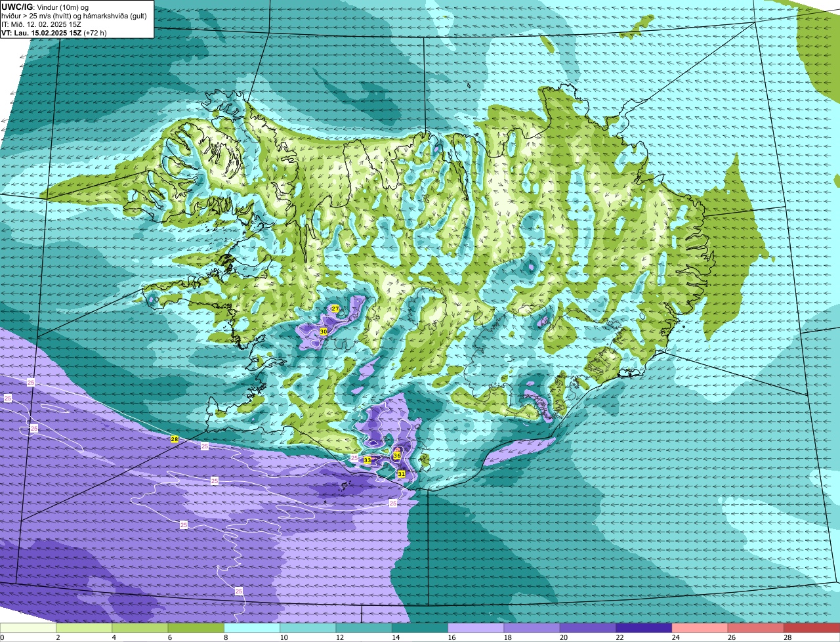The image size is (840, 642).
Task: Select the 20–22 m/s violet scale swatch
Action: coord(588,628)
